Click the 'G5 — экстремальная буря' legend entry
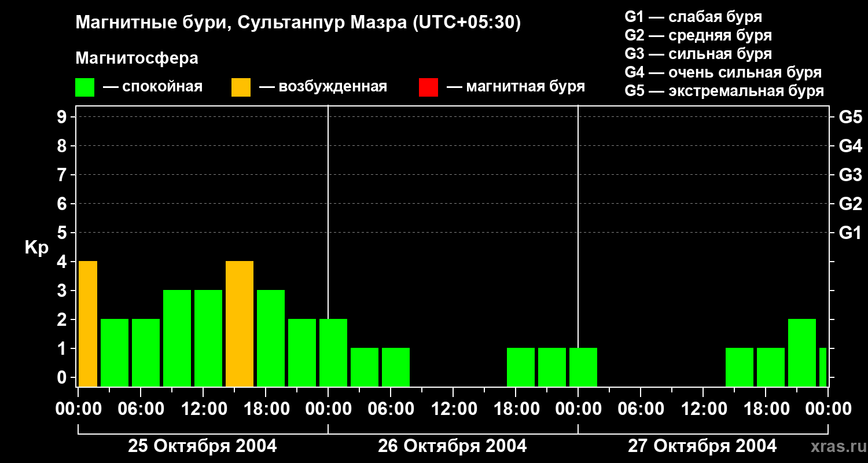The width and height of the screenshot is (868, 463). click(x=724, y=91)
